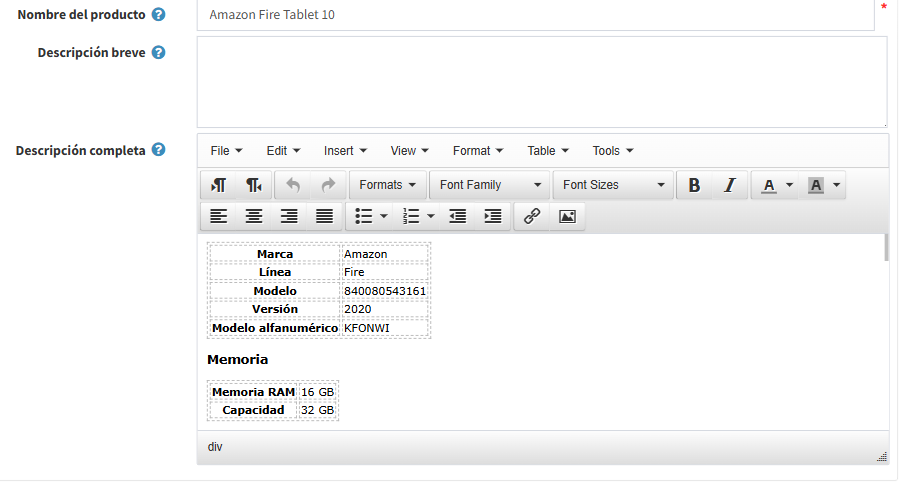Open the text color picker arrow
902x482 pixels.
790,185
